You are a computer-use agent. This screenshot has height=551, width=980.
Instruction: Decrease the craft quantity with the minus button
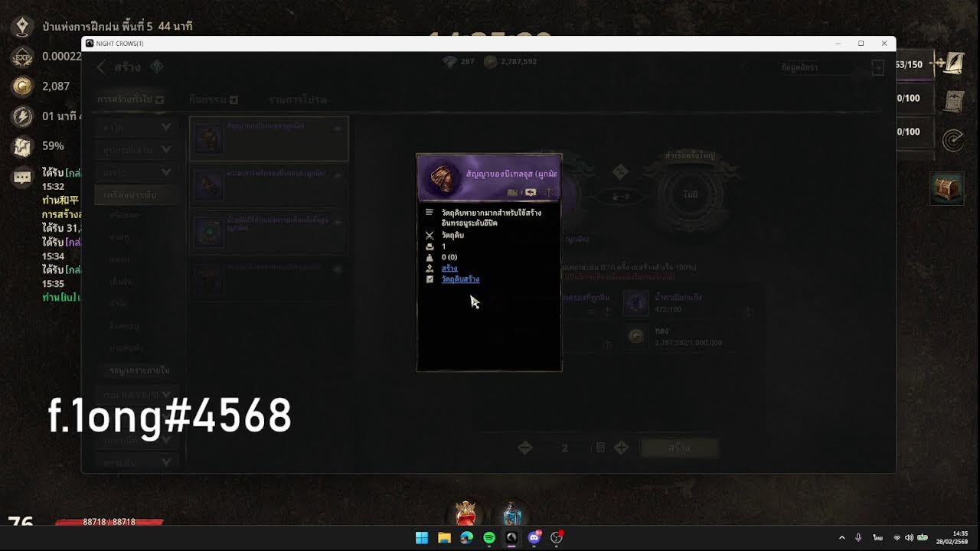(524, 448)
